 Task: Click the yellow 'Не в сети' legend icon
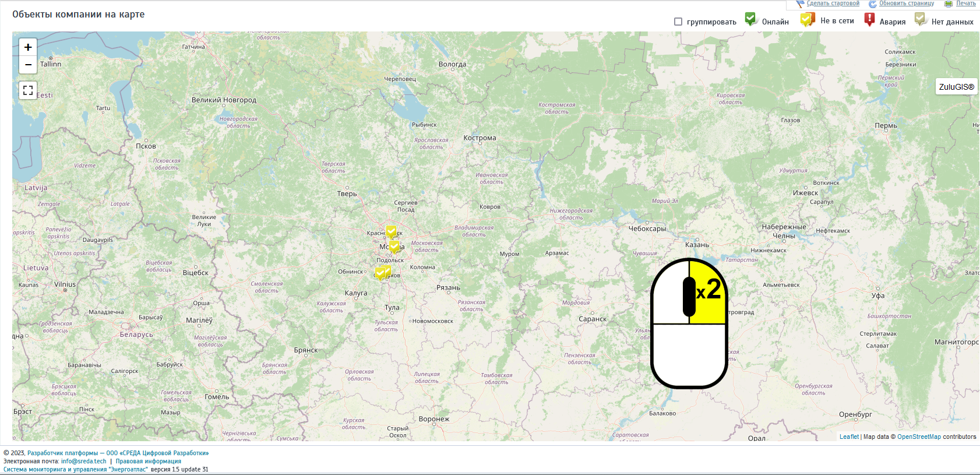point(807,20)
